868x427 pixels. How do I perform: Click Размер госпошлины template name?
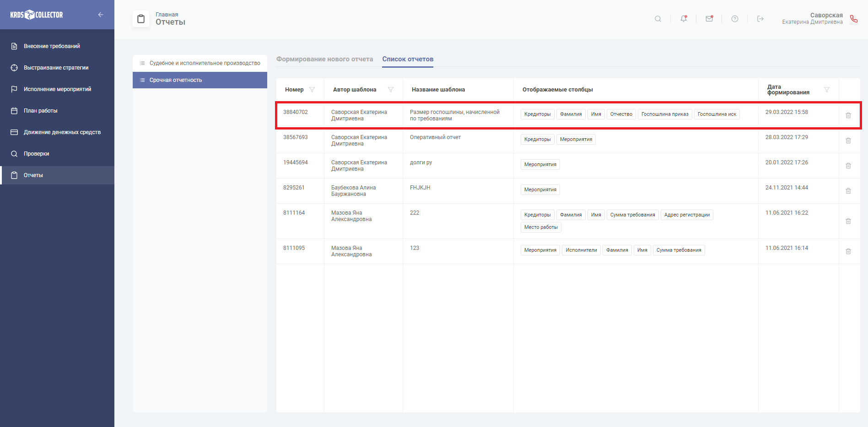tap(455, 115)
